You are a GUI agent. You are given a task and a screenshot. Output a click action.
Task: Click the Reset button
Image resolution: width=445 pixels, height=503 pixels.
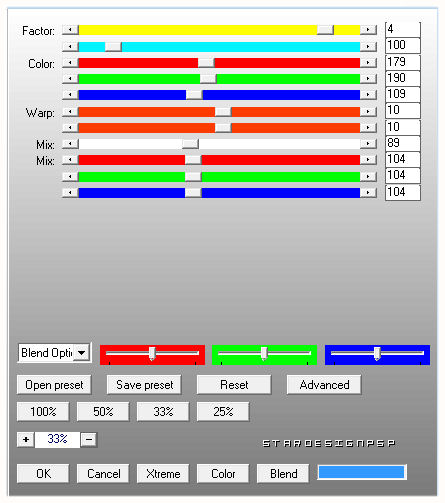point(234,385)
